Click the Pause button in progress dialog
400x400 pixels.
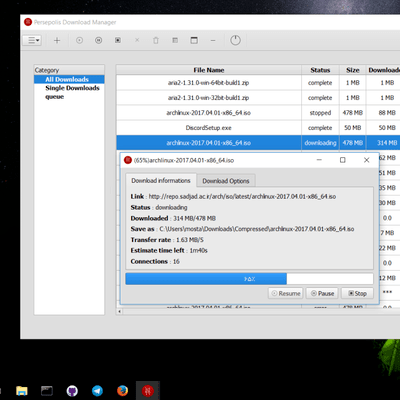click(x=322, y=293)
